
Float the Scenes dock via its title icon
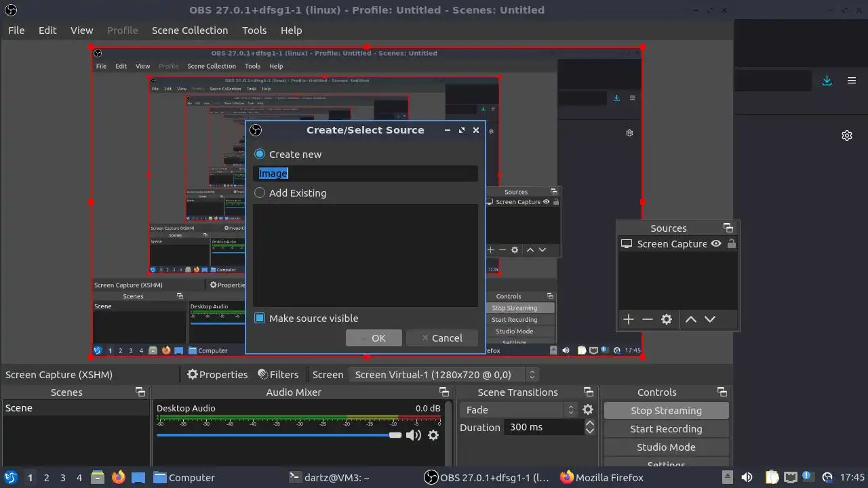[x=140, y=392]
